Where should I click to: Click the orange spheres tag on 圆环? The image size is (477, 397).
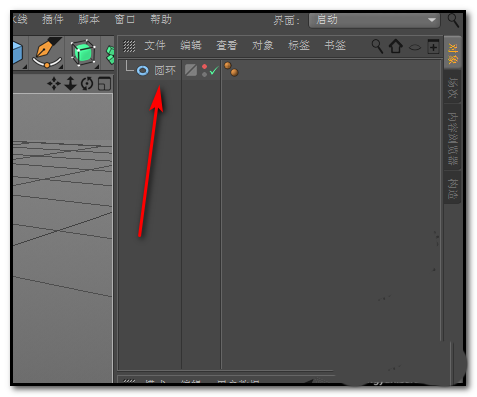[231, 69]
